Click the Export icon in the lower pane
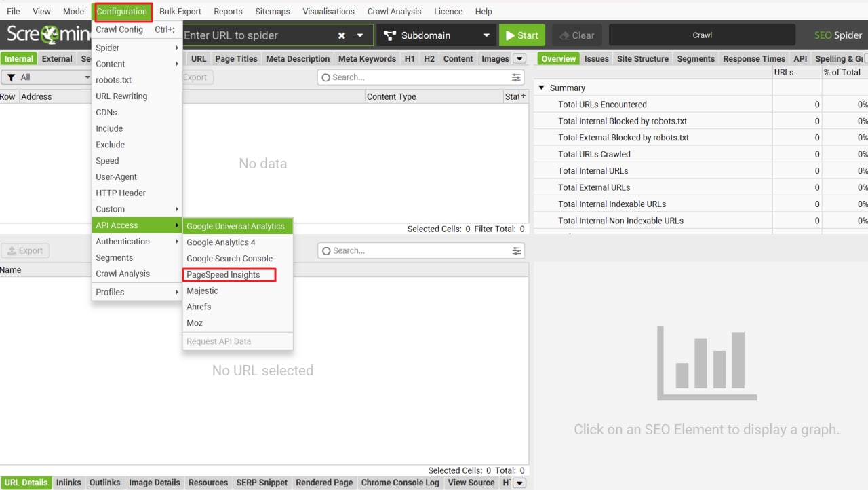 (12, 251)
